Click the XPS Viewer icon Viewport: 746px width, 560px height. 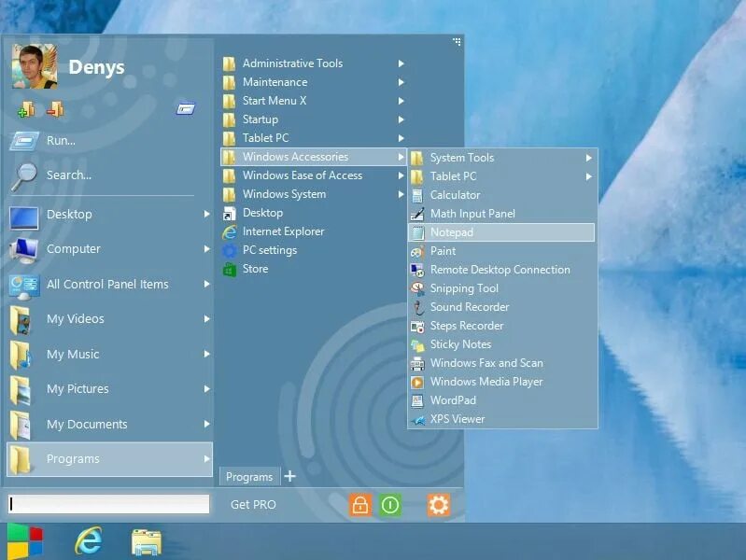coord(417,420)
